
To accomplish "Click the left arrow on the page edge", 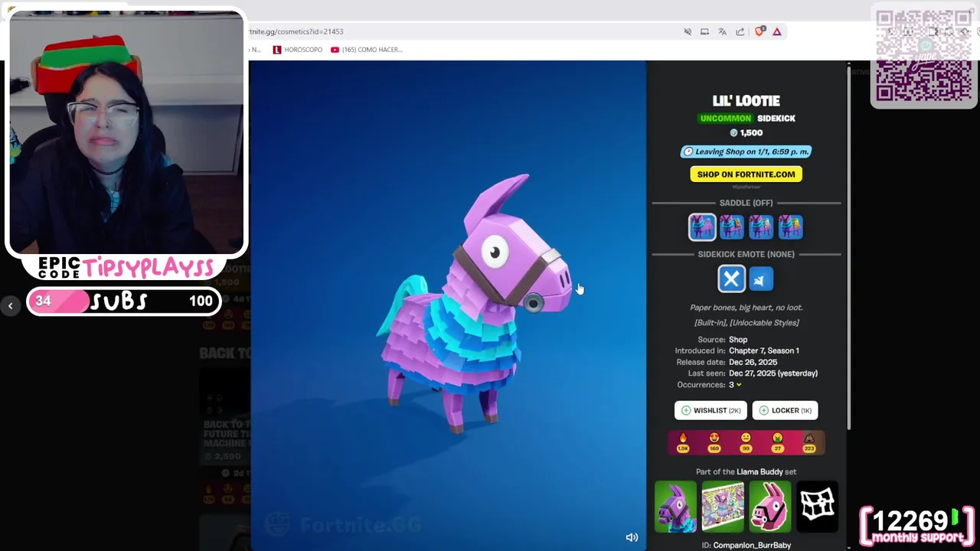I will pos(10,306).
